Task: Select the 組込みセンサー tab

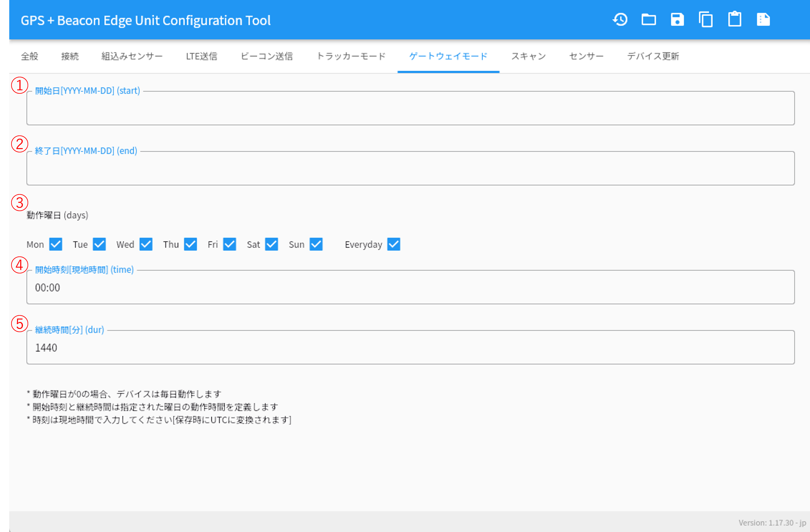Action: tap(132, 56)
